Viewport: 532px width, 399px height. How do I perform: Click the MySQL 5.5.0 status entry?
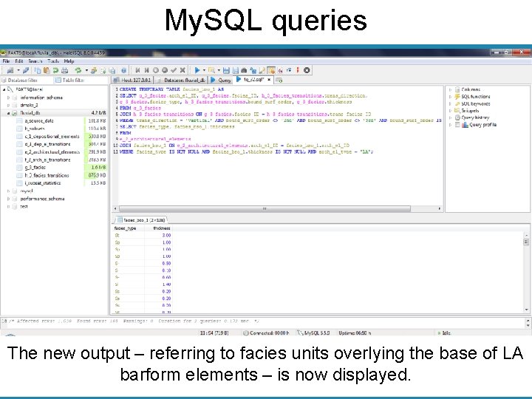(314, 333)
